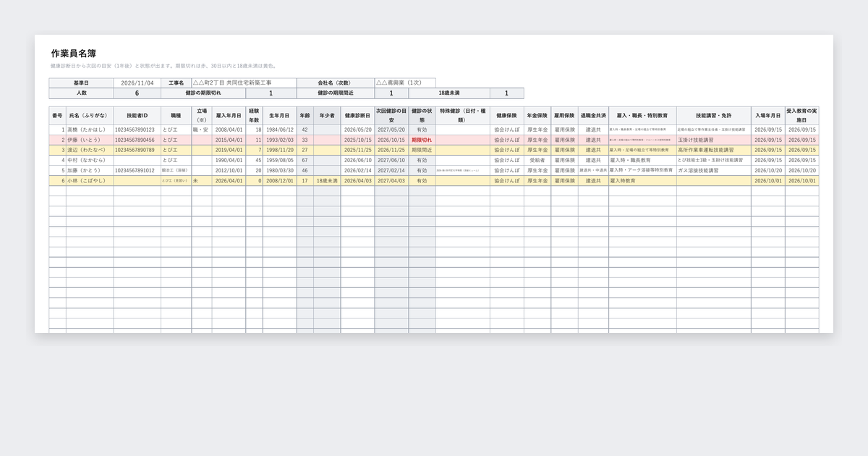Image resolution: width=868 pixels, height=456 pixels.
Task: Select the 基準日 date value 2026/11/04
Action: click(x=137, y=83)
